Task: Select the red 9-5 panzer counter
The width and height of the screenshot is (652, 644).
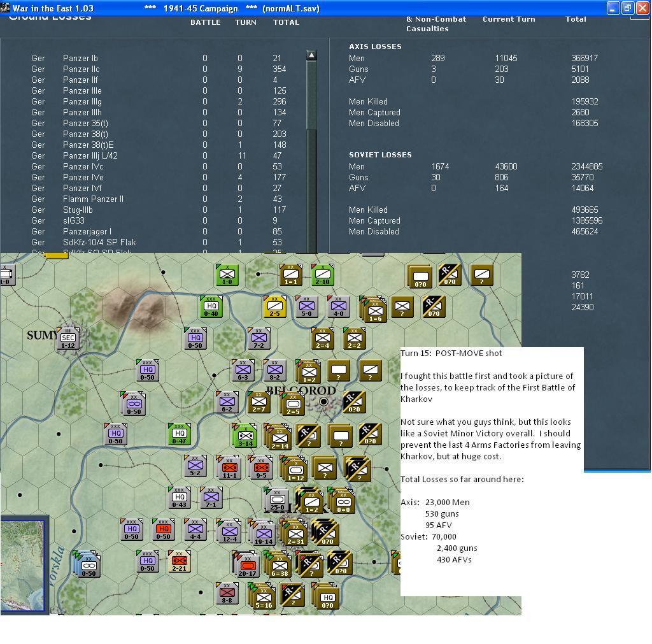Action: tap(260, 467)
